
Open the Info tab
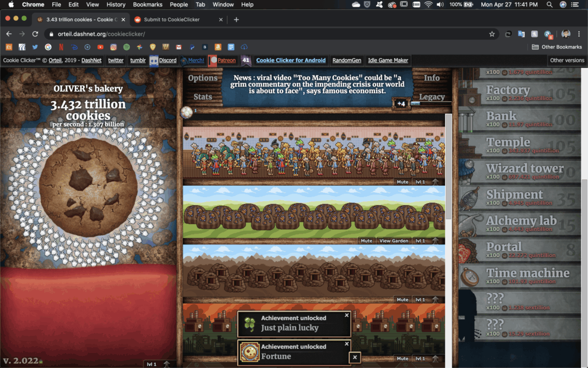pos(432,78)
